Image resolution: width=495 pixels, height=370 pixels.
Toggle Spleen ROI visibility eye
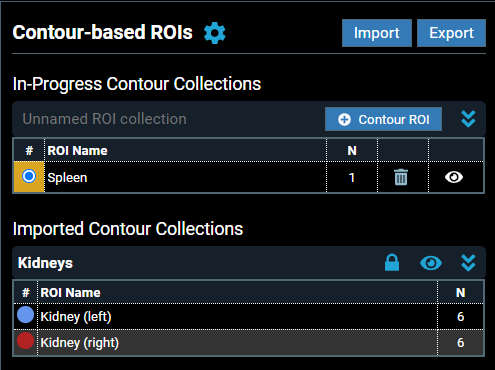[454, 177]
